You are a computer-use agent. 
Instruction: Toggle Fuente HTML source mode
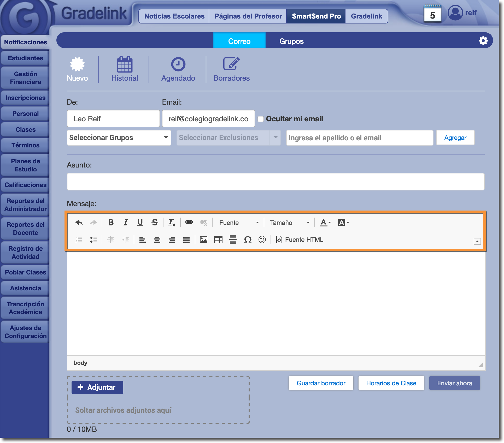point(300,240)
